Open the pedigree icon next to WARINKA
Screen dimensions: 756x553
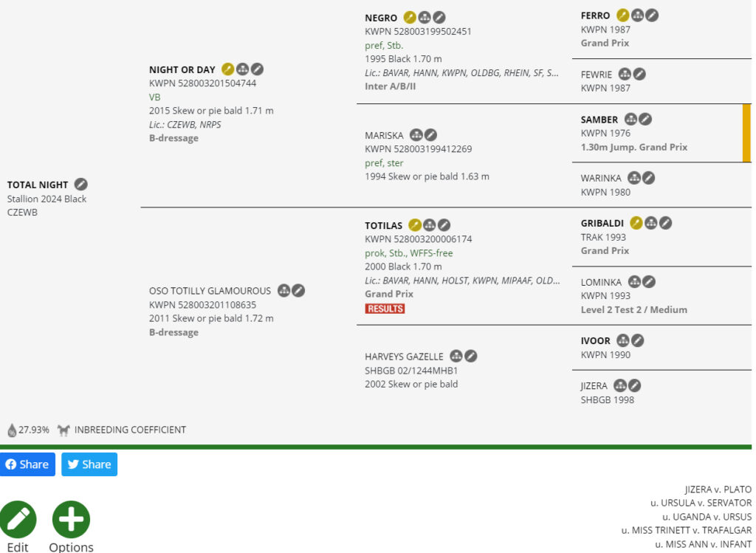tap(634, 178)
